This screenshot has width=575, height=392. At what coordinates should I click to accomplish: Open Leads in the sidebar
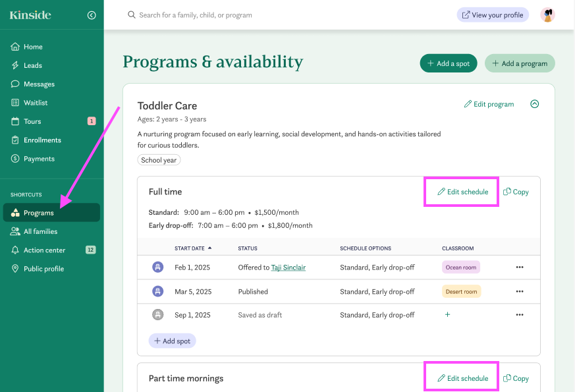(32, 65)
